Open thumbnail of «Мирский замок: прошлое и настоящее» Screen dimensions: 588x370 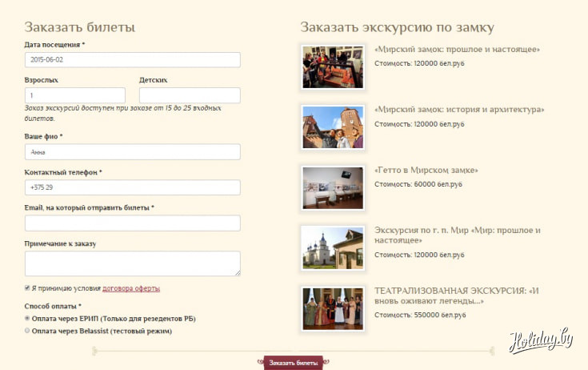click(x=332, y=66)
